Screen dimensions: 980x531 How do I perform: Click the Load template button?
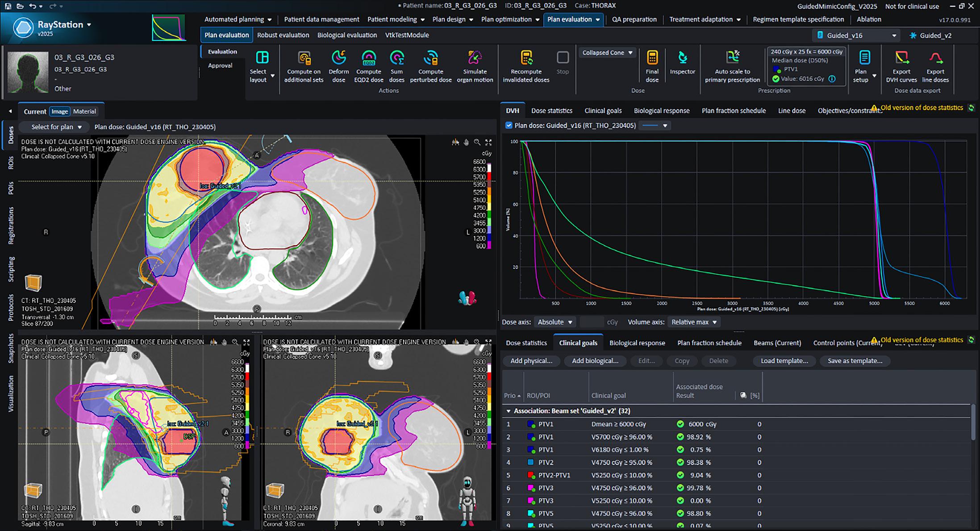pyautogui.click(x=784, y=361)
